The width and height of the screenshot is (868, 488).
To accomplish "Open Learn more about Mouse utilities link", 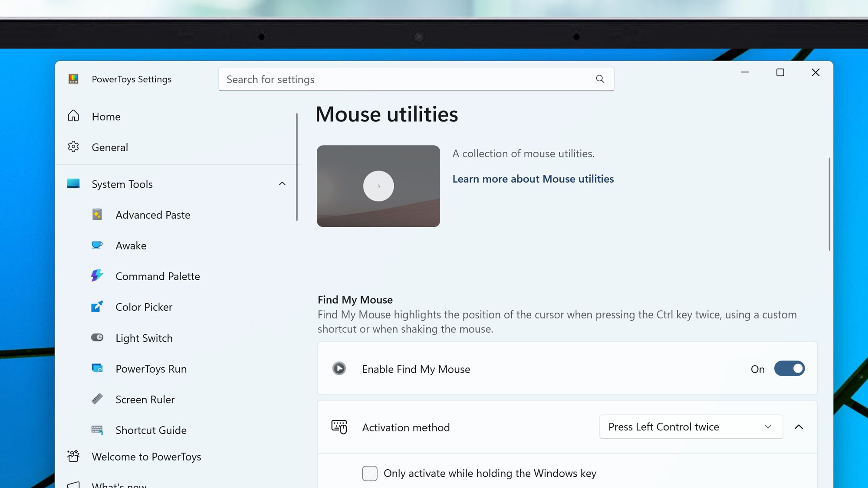I will [533, 179].
